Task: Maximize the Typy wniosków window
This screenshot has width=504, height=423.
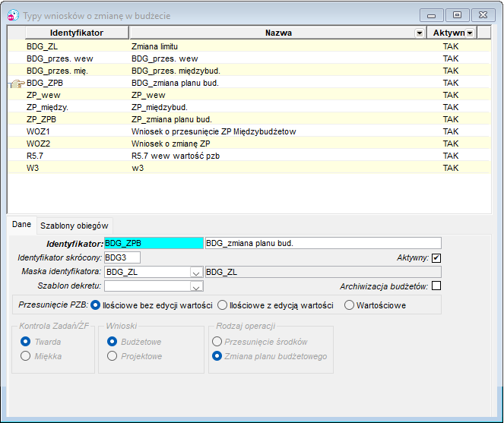Action: point(457,15)
